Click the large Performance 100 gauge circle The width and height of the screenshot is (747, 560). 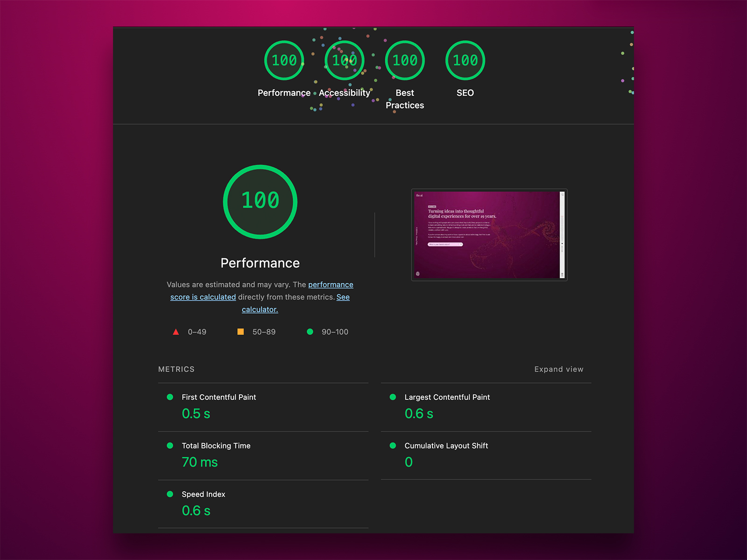point(260,202)
